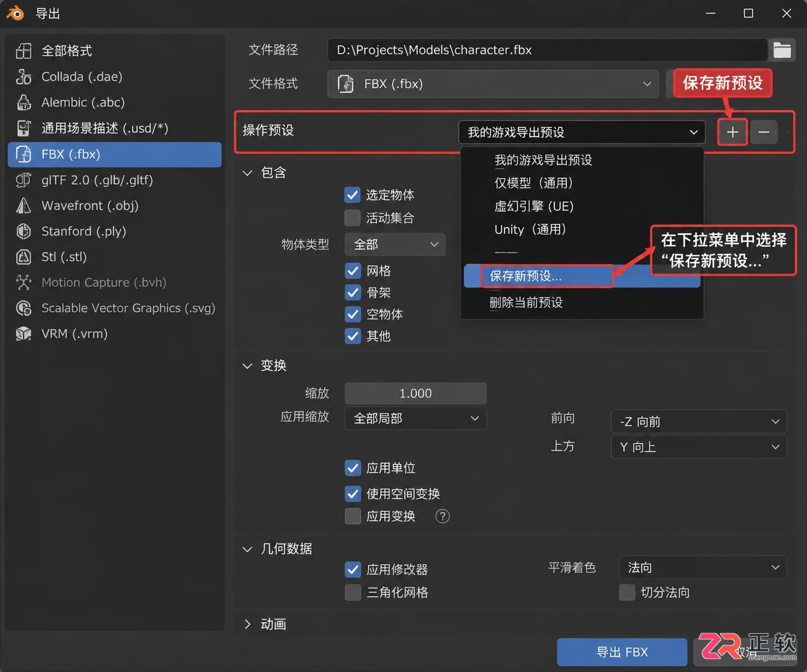The width and height of the screenshot is (807, 672).
Task: Click the plus icon to add preset
Action: [x=732, y=132]
